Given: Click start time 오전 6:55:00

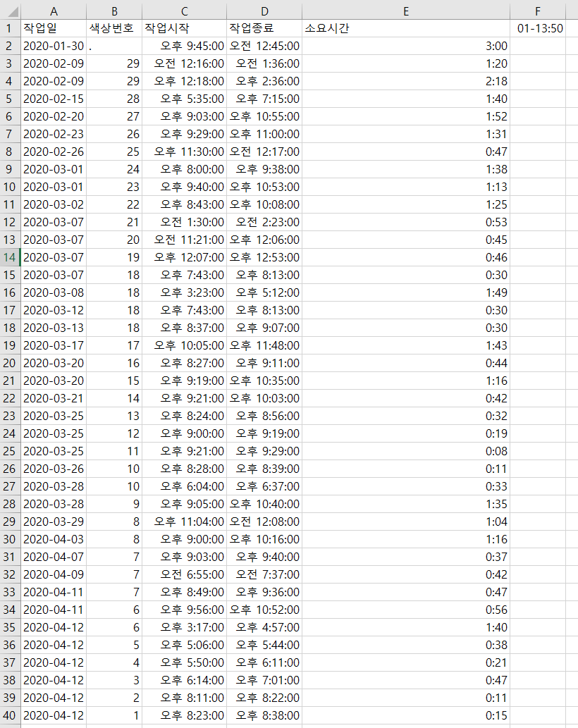Looking at the screenshot, I should pos(184,575).
